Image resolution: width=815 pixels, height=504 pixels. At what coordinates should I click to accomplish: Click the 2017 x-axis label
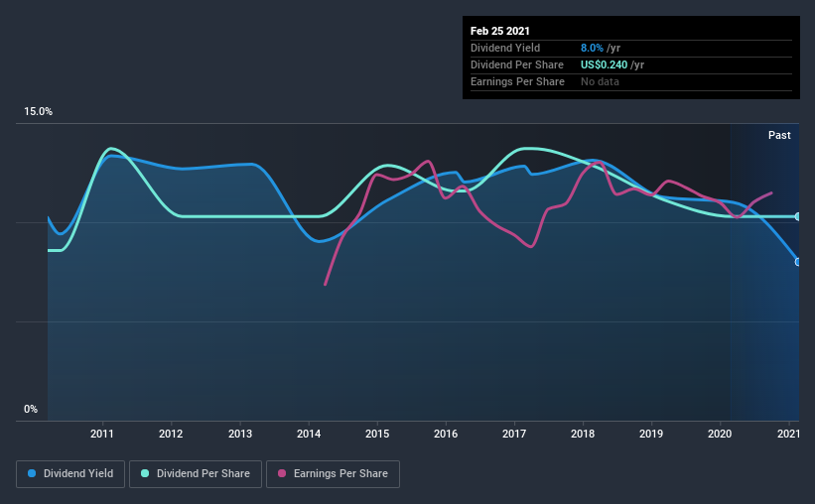[x=514, y=434]
